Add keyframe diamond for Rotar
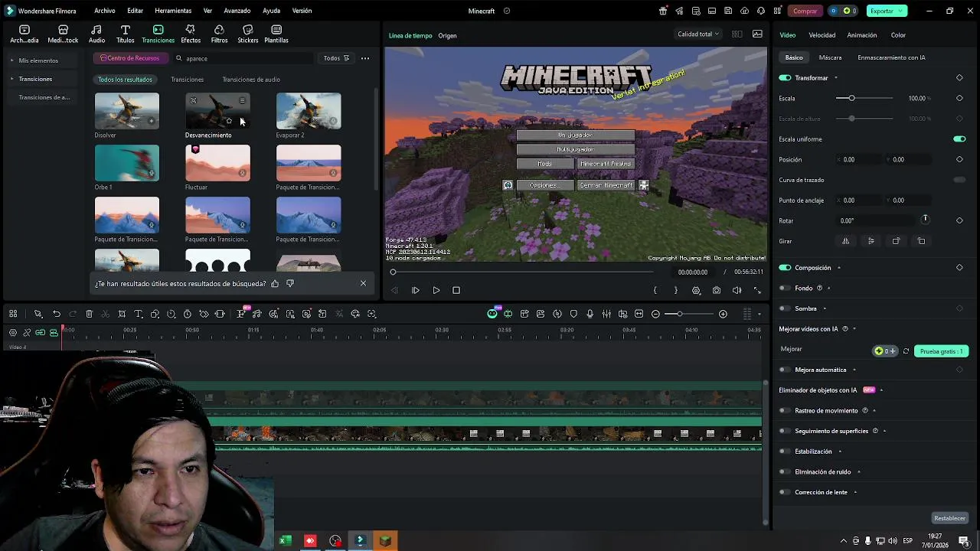 tap(959, 220)
